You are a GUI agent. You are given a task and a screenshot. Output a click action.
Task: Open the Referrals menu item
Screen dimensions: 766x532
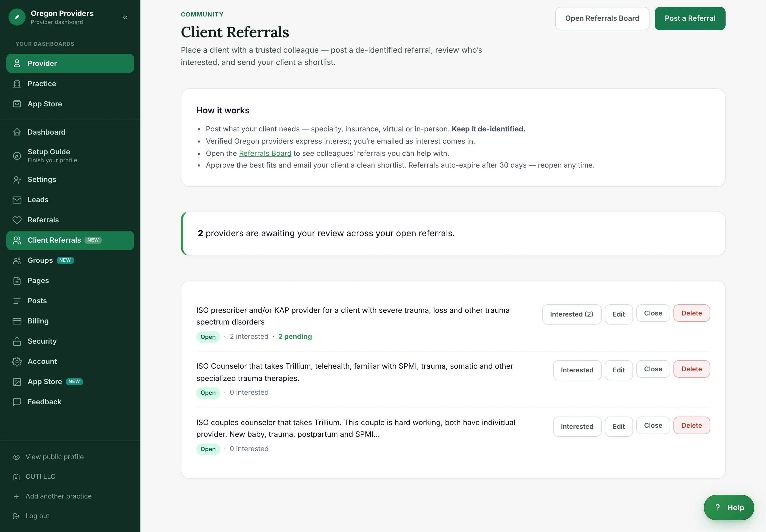tap(70, 220)
